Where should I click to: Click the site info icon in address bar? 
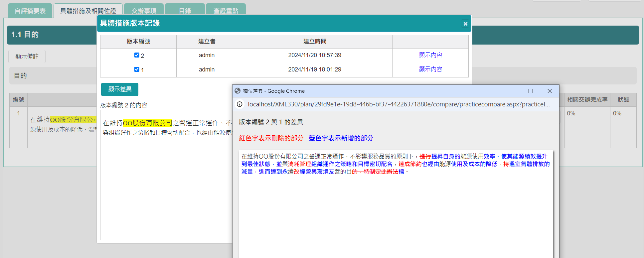(x=240, y=104)
